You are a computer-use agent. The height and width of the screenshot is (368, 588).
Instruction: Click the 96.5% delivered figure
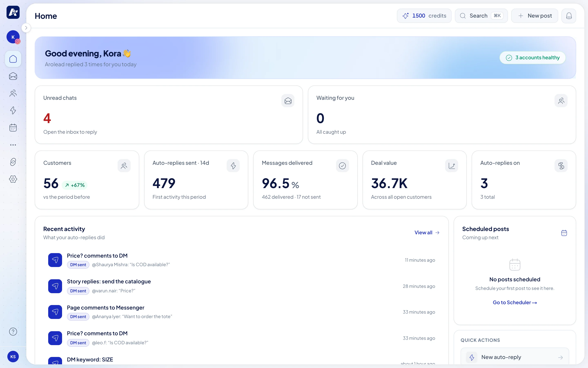coord(280,184)
